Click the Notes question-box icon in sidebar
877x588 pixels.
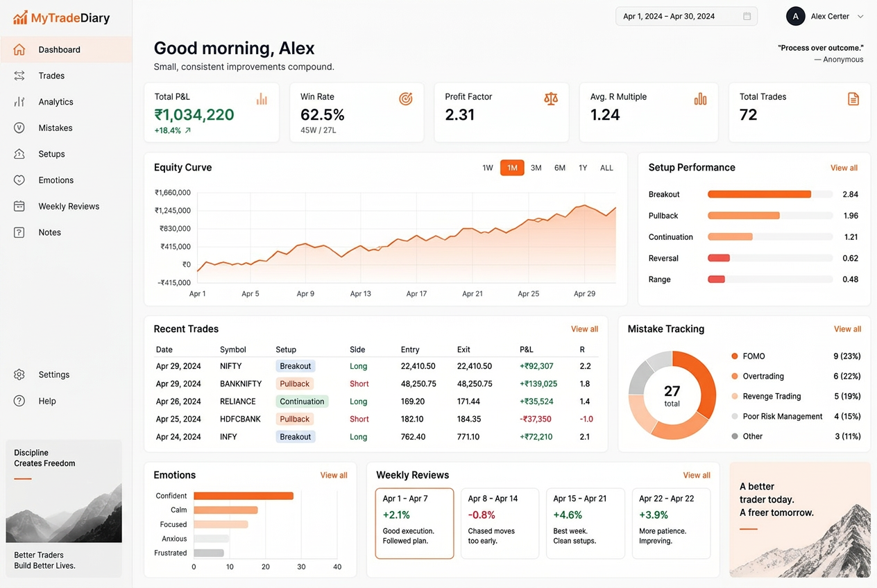[19, 232]
